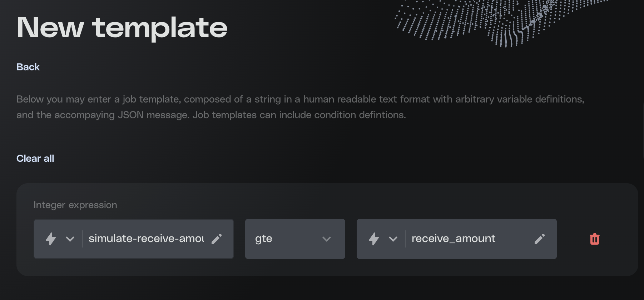Click the lightning icon before simulate-receive-amount
The width and height of the screenshot is (644, 300).
pyautogui.click(x=51, y=239)
